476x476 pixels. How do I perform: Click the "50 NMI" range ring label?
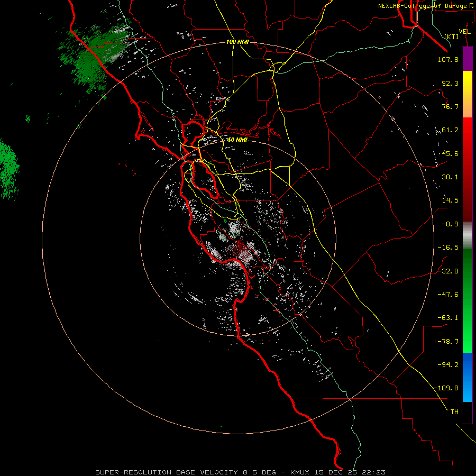pyautogui.click(x=237, y=140)
